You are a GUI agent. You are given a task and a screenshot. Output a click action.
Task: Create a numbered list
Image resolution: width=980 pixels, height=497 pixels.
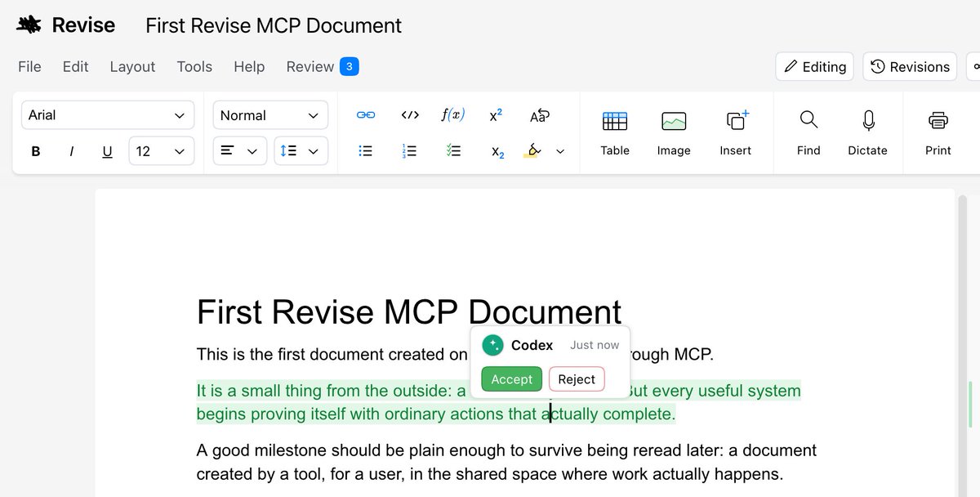coord(410,150)
